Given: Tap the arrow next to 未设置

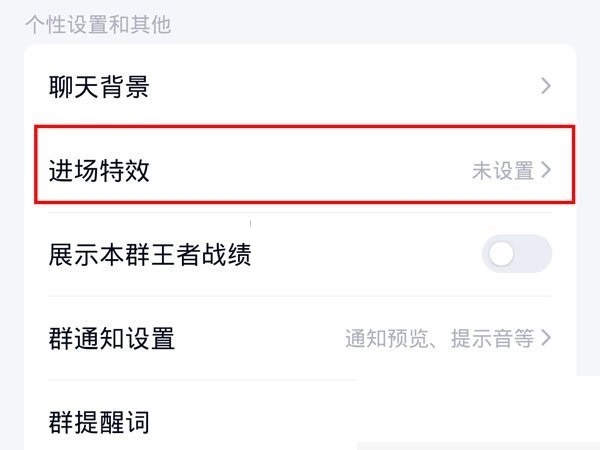Looking at the screenshot, I should coord(546,170).
